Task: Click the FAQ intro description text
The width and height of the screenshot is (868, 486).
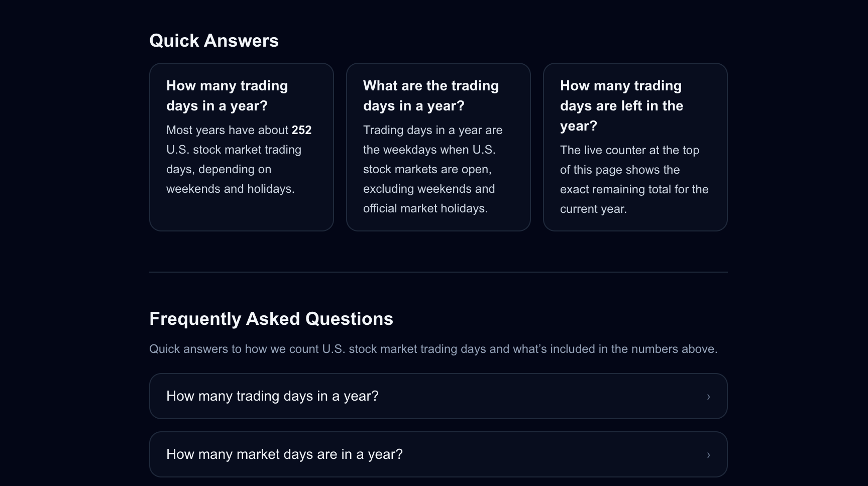Action: coord(434,348)
